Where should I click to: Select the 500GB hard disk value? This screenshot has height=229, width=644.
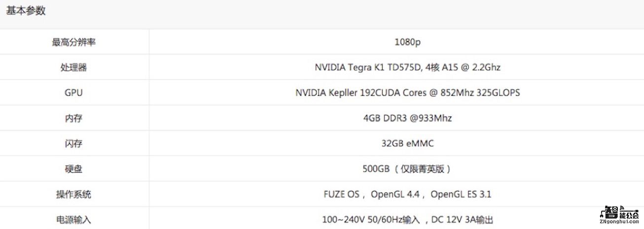click(x=407, y=169)
